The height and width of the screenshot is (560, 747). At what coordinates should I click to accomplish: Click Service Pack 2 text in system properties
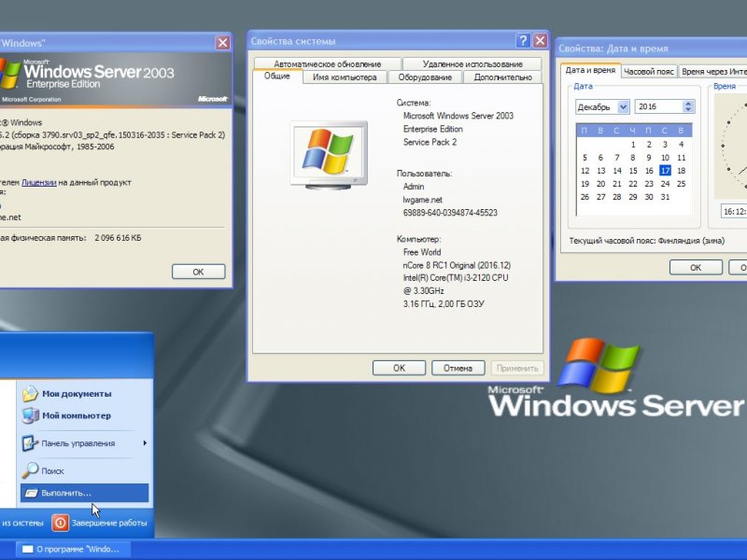[430, 142]
